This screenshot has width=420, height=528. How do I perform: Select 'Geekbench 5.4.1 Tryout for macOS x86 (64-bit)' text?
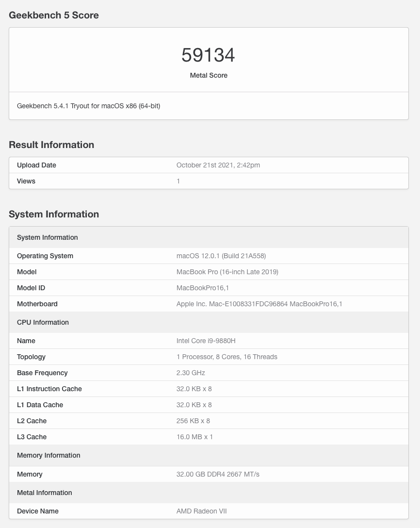pos(88,106)
